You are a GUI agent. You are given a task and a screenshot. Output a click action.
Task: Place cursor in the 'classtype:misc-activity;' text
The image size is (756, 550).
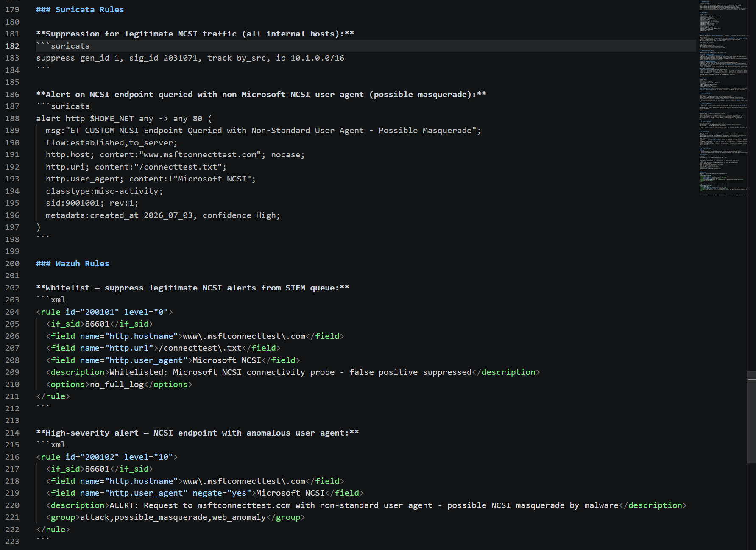pos(104,191)
